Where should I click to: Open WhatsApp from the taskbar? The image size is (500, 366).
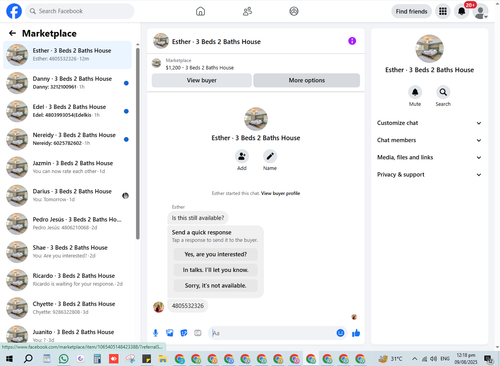(x=63, y=359)
